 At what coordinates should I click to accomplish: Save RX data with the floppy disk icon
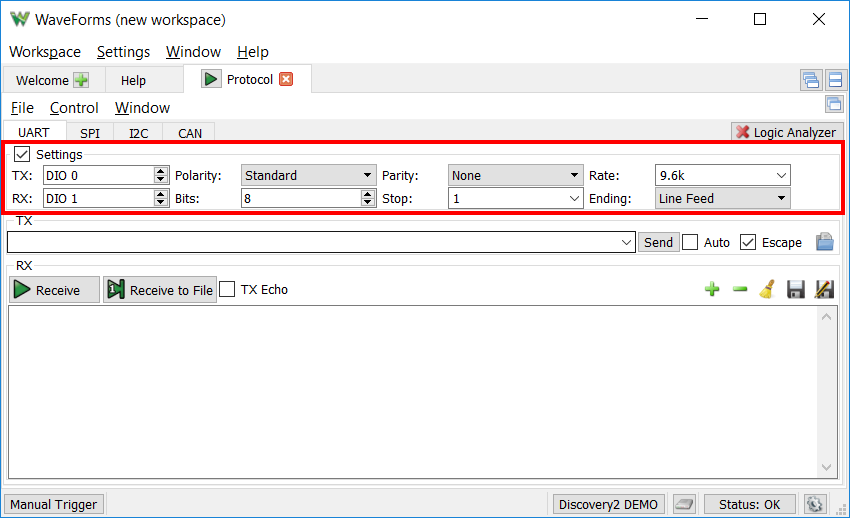click(795, 289)
